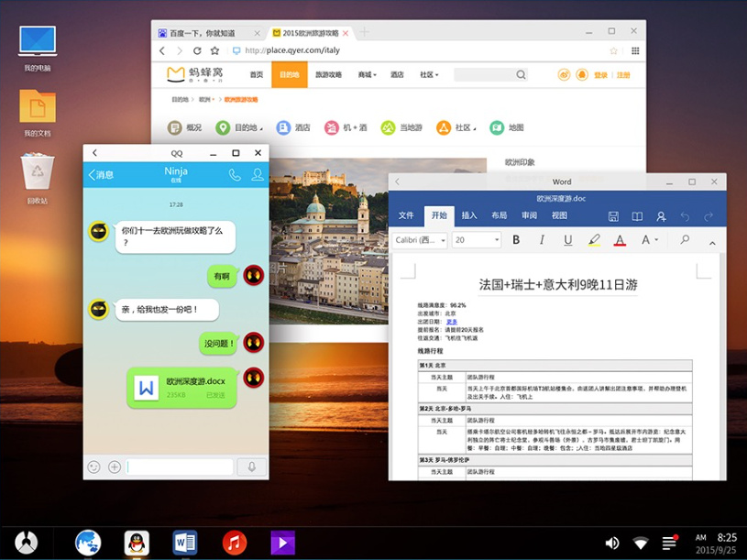The width and height of the screenshot is (747, 560).
Task: Open a new browser tab with plus
Action: 365,32
